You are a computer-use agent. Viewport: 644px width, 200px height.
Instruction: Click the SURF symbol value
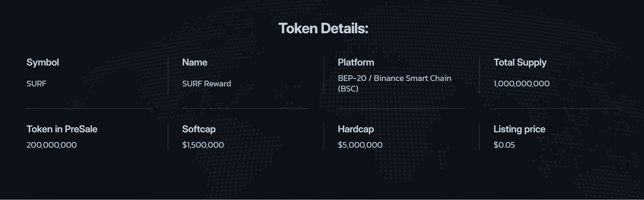coord(36,84)
